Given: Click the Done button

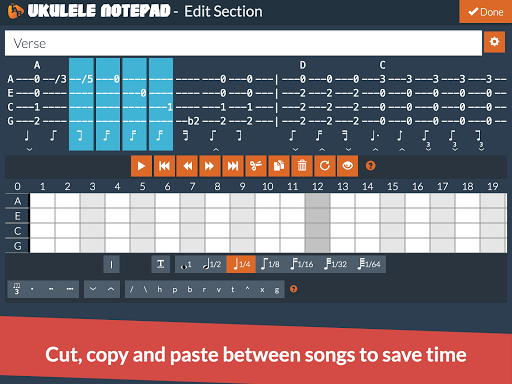Looking at the screenshot, I should tap(486, 12).
